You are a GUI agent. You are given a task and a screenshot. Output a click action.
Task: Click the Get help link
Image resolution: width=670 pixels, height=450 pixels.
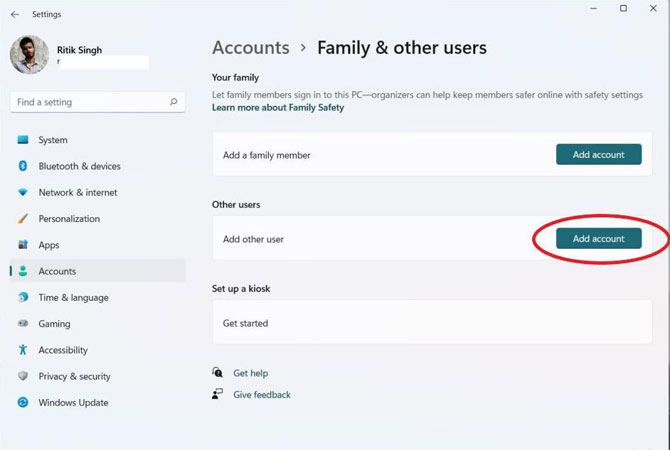click(250, 373)
